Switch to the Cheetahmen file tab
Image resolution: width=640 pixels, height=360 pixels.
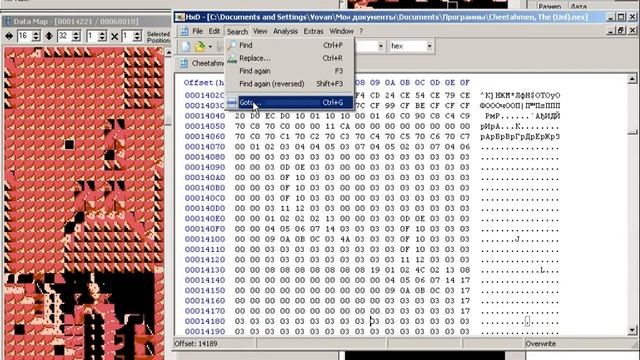pos(202,63)
